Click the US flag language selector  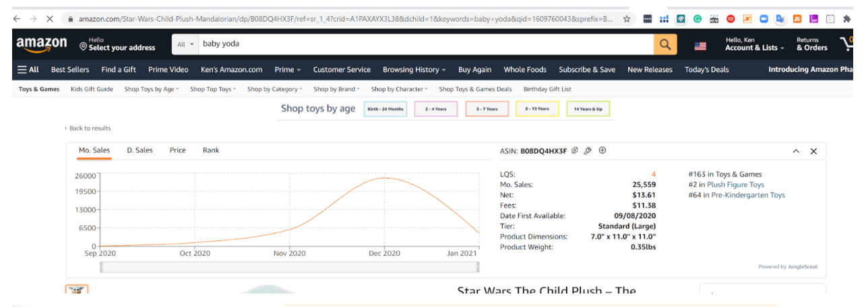[x=700, y=46]
